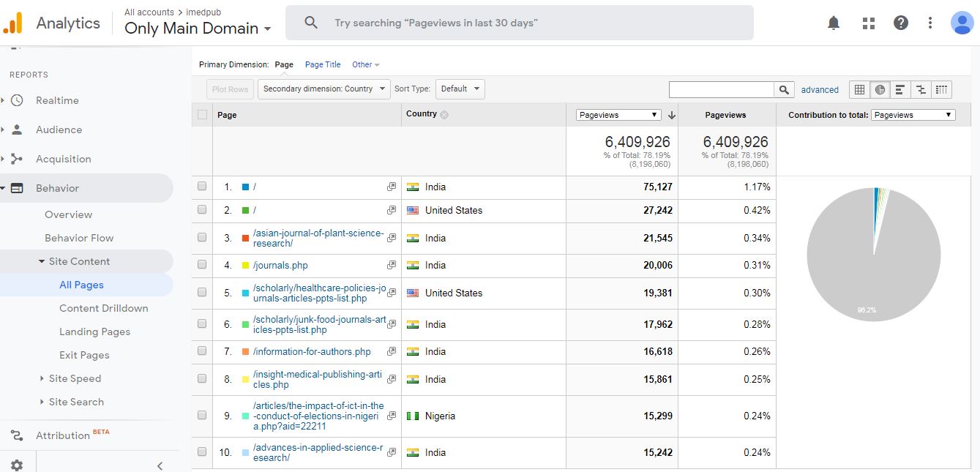Open the /information-for-authors.php page link

pos(312,351)
